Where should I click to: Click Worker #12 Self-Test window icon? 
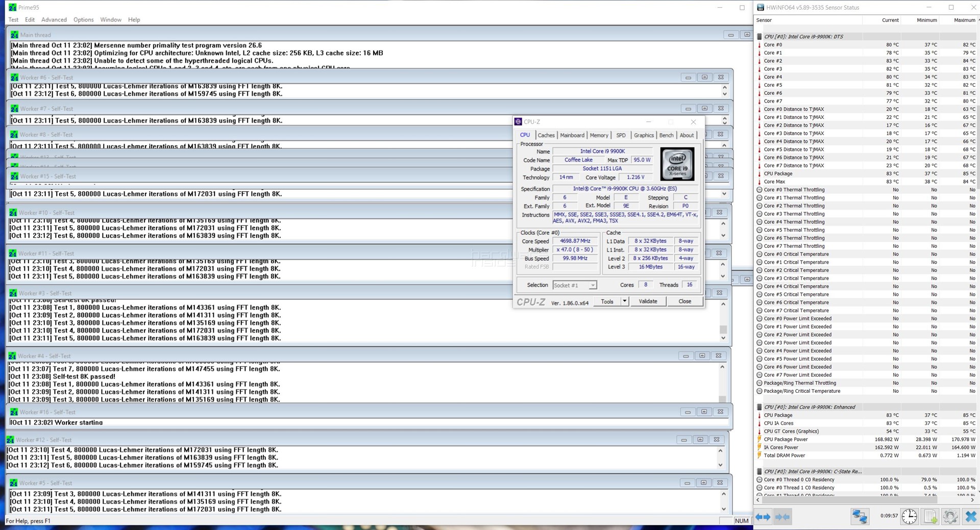[x=10, y=439]
